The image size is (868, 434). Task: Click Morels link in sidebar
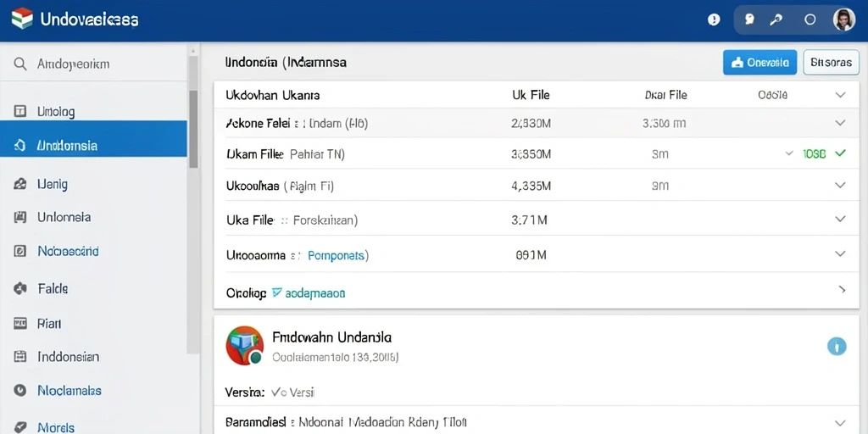56,427
